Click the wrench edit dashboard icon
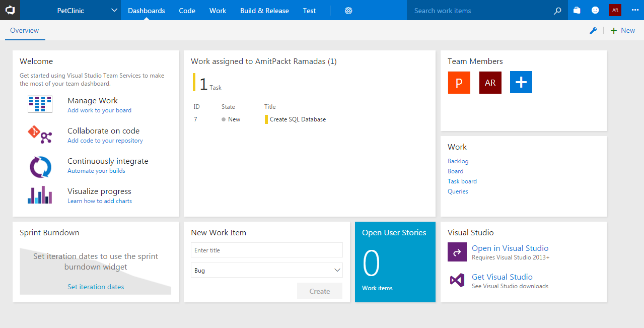The image size is (644, 328). click(593, 31)
